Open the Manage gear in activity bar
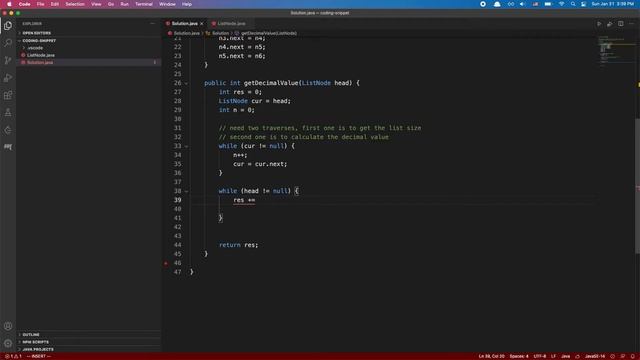The image size is (640, 360). (8, 343)
